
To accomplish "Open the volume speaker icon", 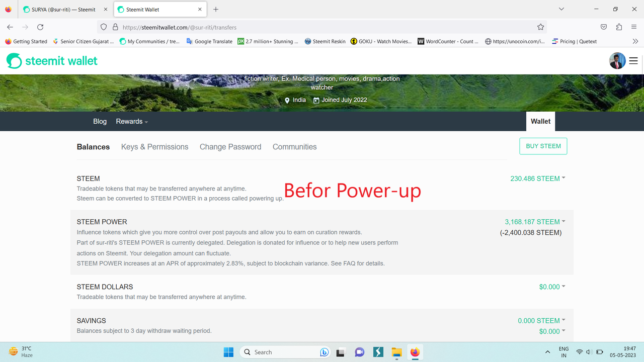I will [589, 352].
